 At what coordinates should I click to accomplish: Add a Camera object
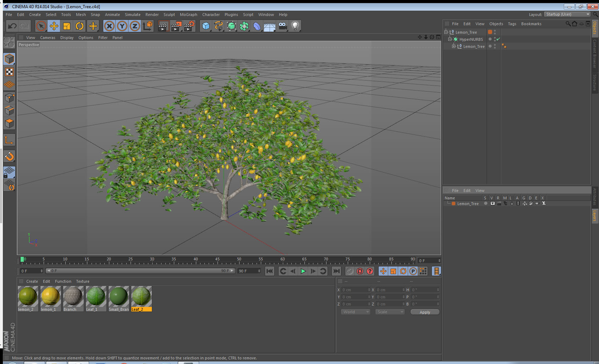click(282, 26)
